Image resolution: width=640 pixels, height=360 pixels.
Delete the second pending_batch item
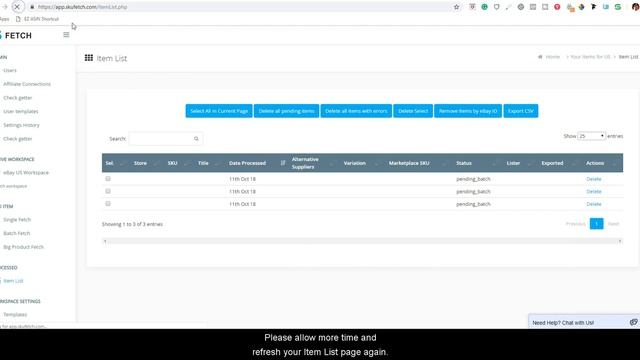[593, 191]
